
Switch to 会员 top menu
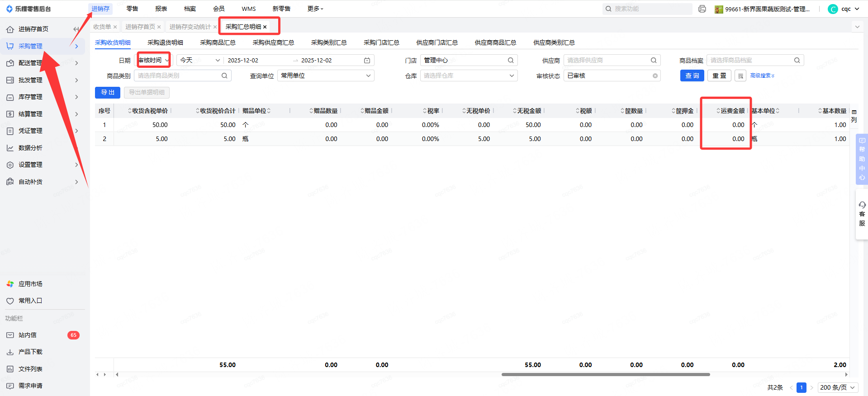click(x=219, y=9)
